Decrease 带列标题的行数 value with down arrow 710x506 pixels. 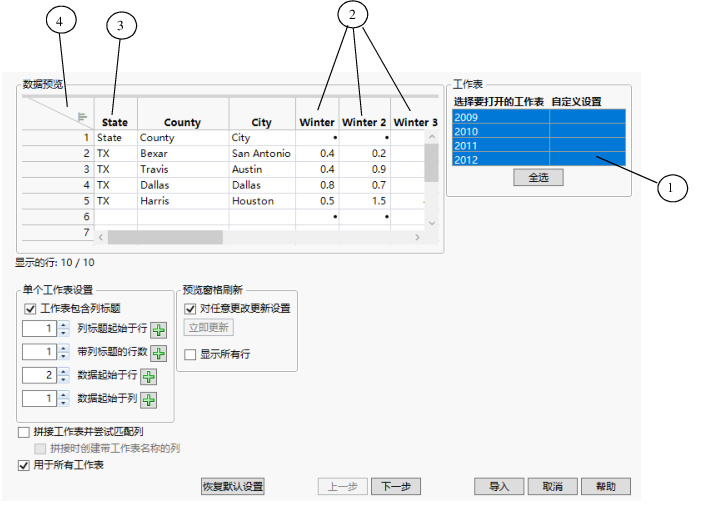click(x=63, y=356)
